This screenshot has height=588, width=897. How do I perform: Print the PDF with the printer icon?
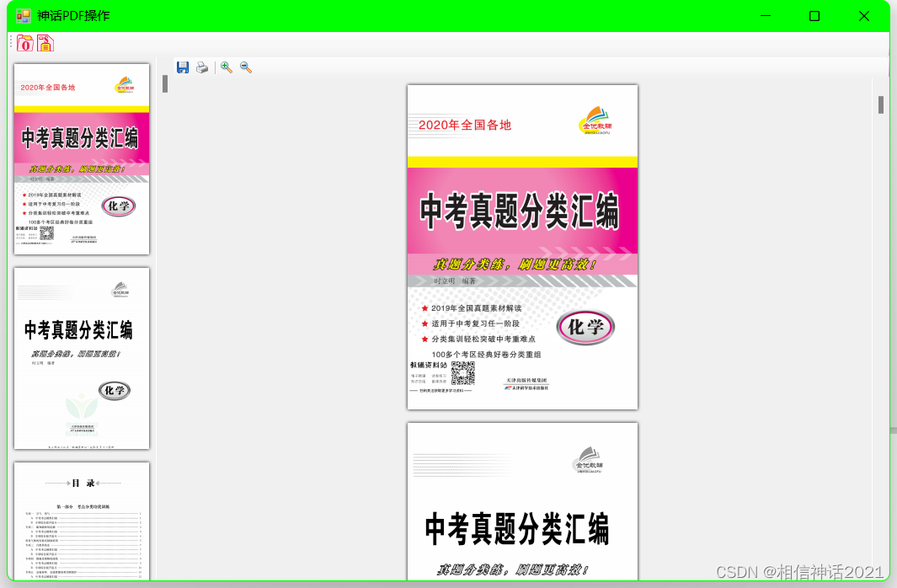202,67
